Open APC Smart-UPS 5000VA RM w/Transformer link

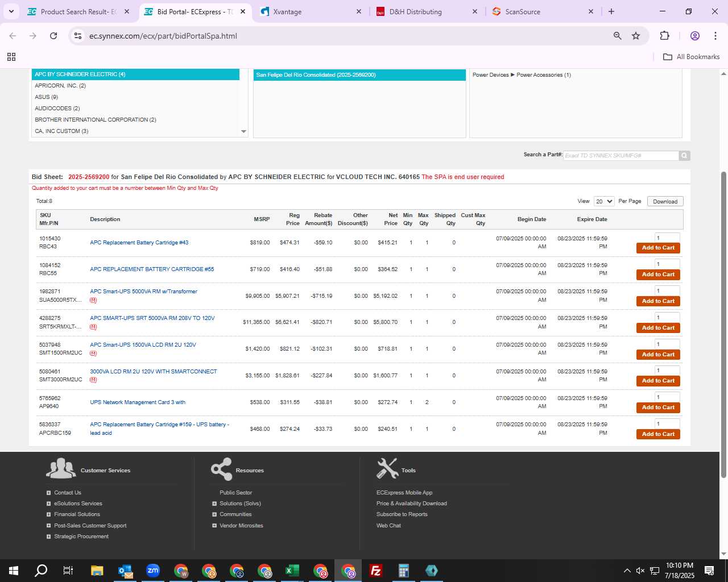[143, 292]
